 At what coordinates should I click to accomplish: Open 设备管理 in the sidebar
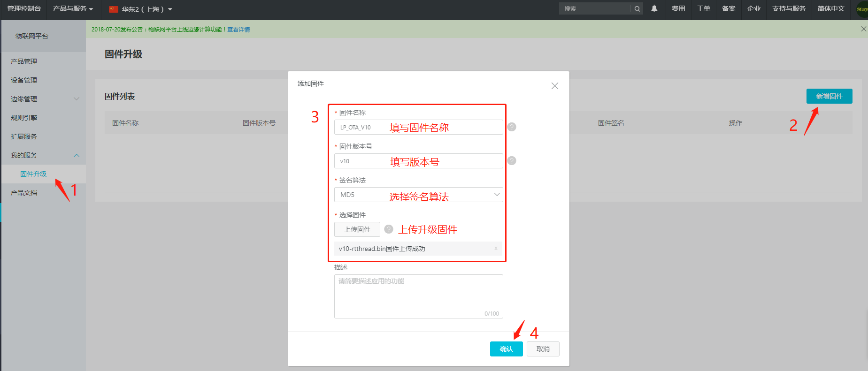pos(24,80)
